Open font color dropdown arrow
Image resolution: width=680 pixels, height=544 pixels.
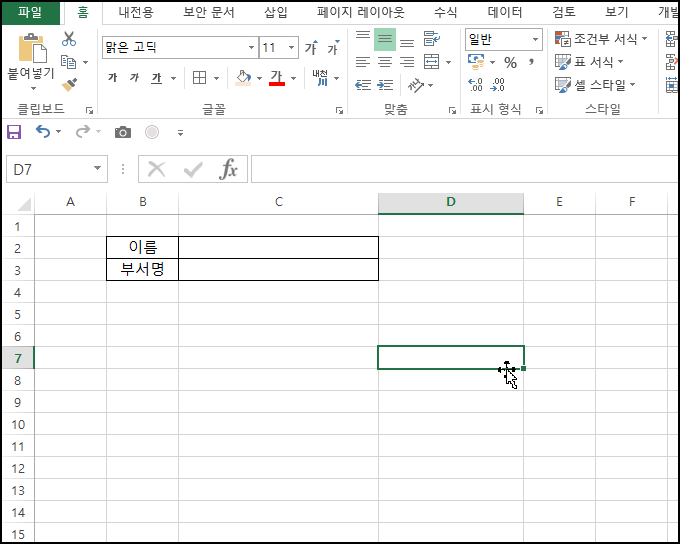294,79
